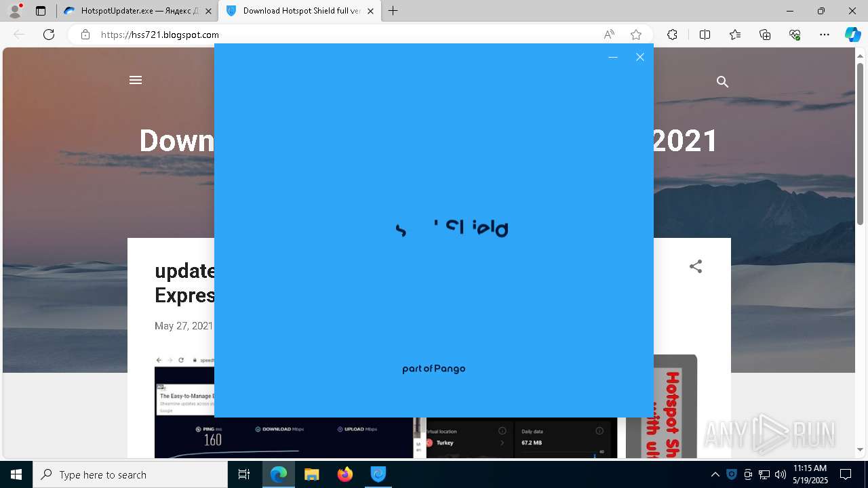Activate Read aloud icon
The width and height of the screenshot is (868, 488).
[609, 35]
